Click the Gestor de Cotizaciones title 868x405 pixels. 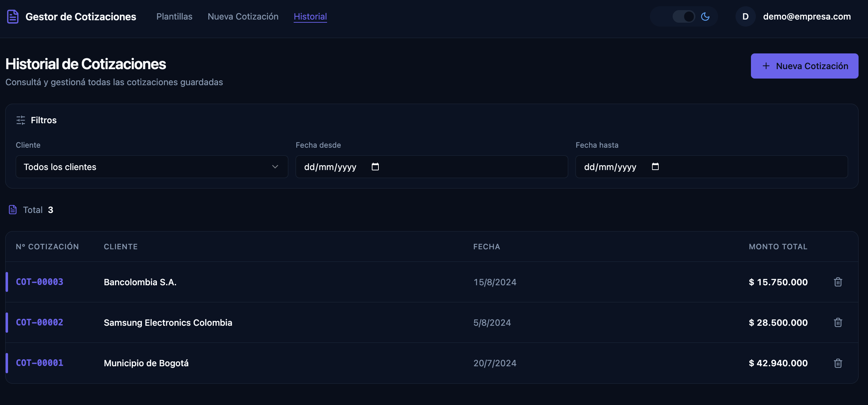[81, 16]
